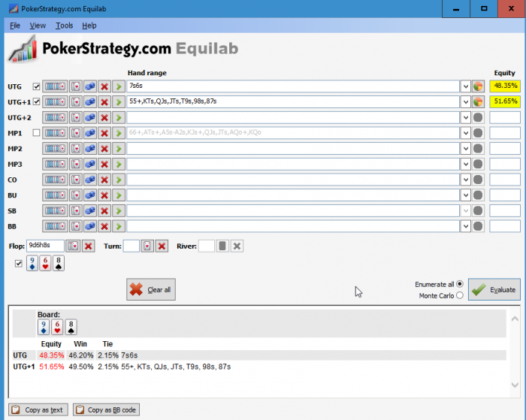526x420 pixels.
Task: Expand CO hand range dropdown
Action: coord(466,180)
